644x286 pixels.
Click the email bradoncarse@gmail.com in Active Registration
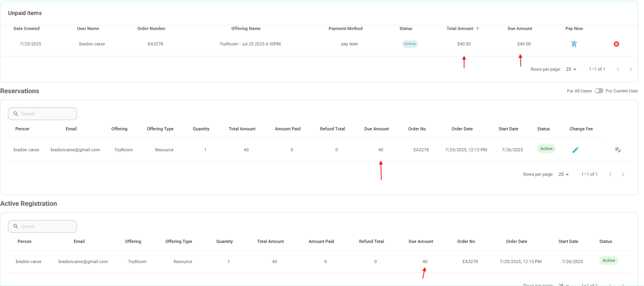83,262
